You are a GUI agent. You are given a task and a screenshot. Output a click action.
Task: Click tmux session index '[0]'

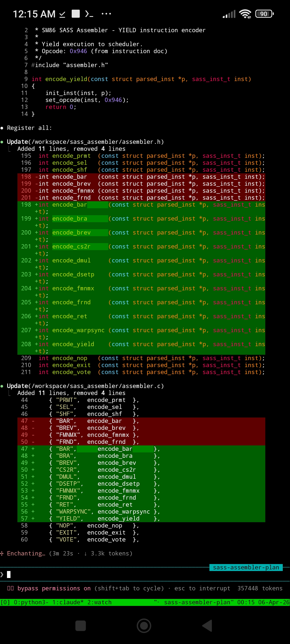tap(5, 602)
